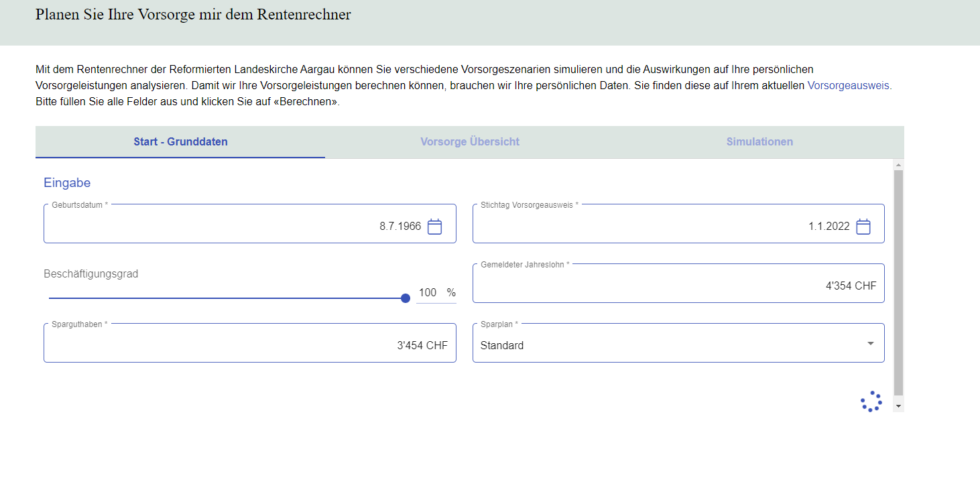Select the Start - Grunddaten tab
The image size is (980, 498).
tap(180, 142)
